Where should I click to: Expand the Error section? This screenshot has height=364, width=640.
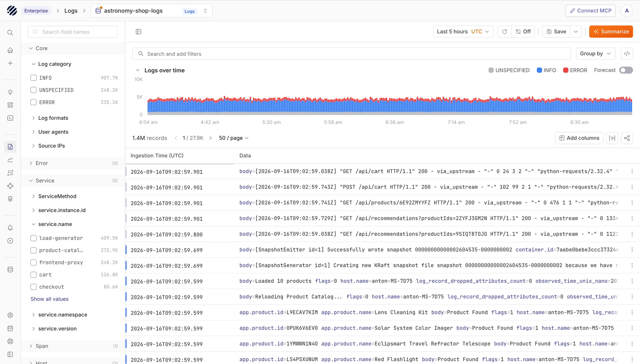pos(31,163)
